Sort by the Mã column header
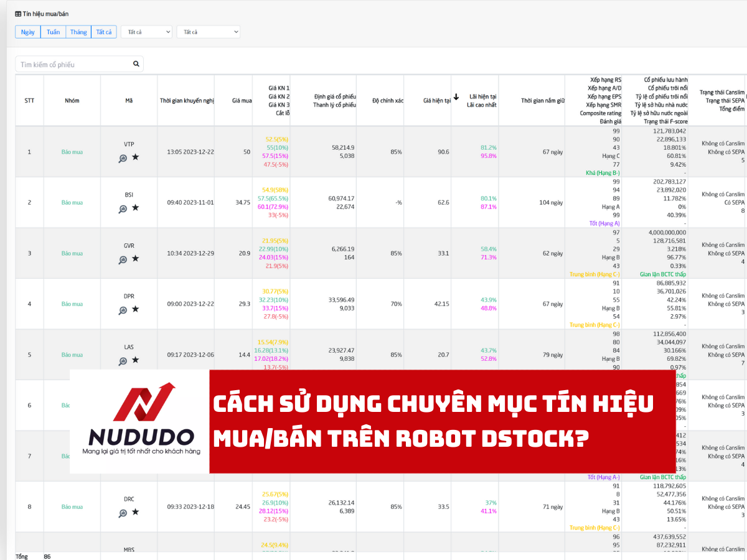This screenshot has height=560, width=747. click(129, 101)
